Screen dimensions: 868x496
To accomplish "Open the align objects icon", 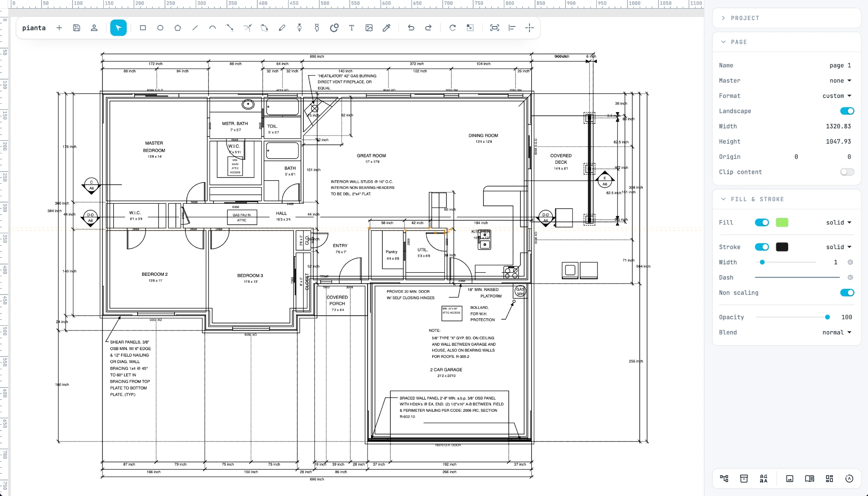I will point(512,28).
